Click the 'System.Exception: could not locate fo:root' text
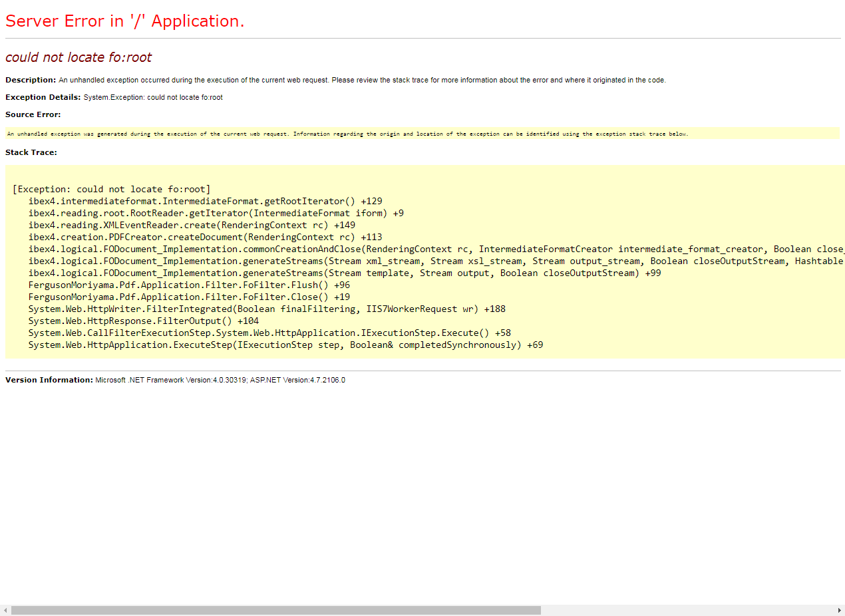Viewport: 845px width, 616px height. point(153,97)
